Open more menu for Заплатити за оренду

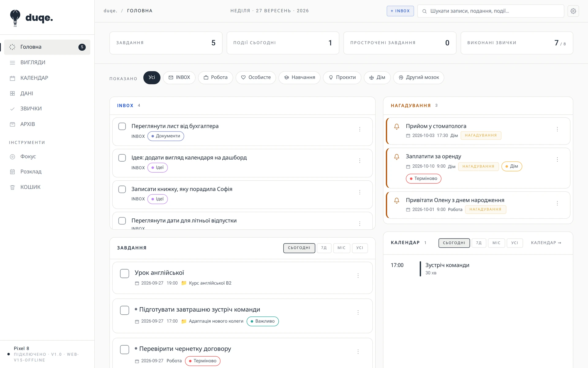557,159
